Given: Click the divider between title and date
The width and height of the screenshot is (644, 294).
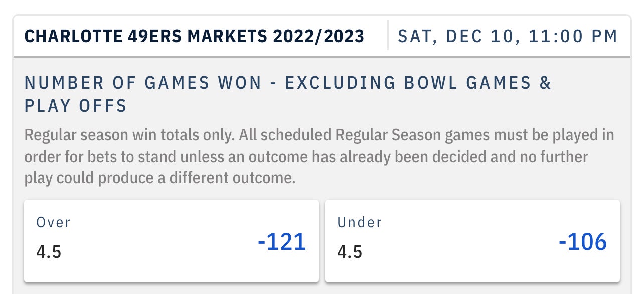Looking at the screenshot, I should pyautogui.click(x=388, y=36).
